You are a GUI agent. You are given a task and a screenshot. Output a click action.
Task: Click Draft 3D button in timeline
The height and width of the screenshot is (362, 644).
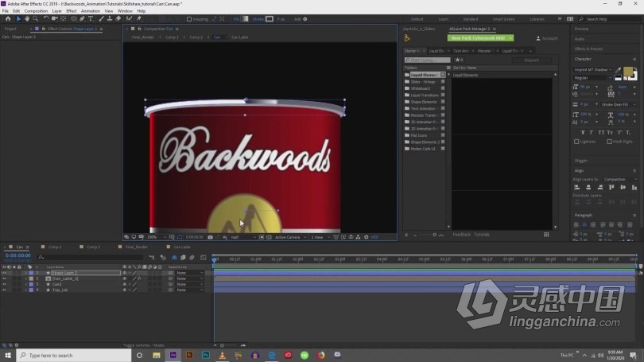[x=164, y=258]
